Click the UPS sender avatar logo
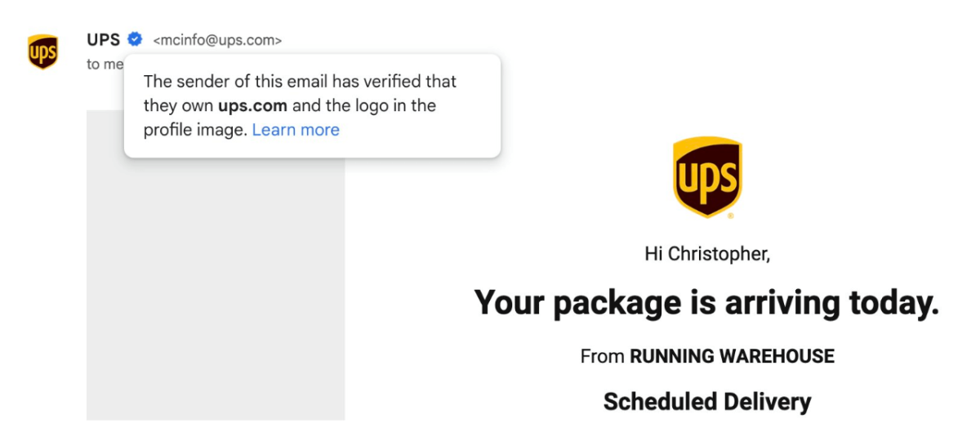This screenshot has height=428, width=980. click(42, 51)
